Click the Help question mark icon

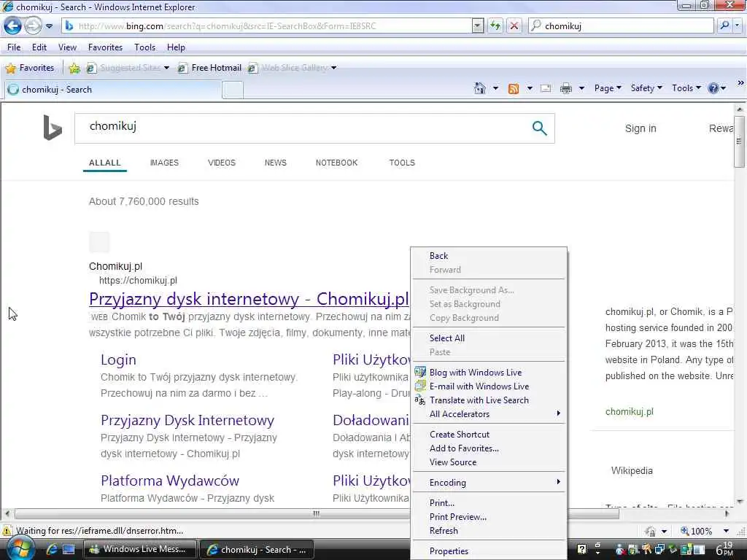[713, 88]
